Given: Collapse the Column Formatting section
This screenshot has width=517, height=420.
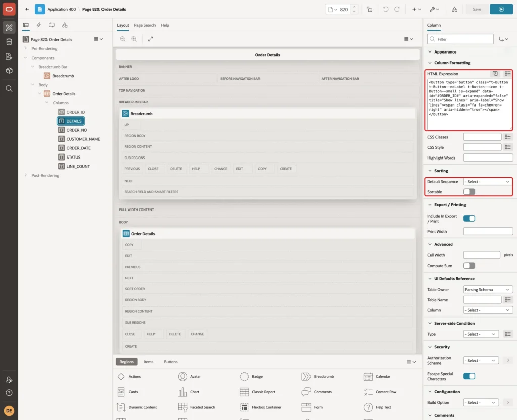Looking at the screenshot, I should point(430,63).
